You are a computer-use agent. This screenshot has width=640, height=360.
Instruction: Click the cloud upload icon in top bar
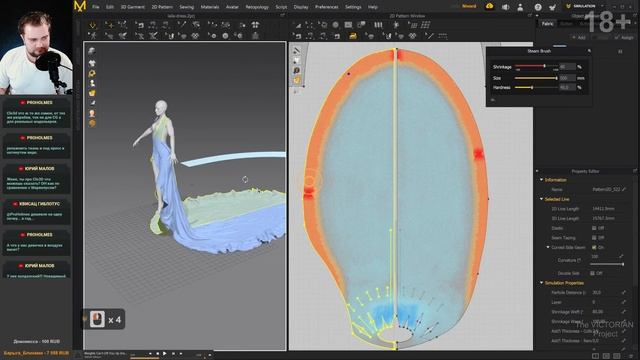(x=489, y=7)
